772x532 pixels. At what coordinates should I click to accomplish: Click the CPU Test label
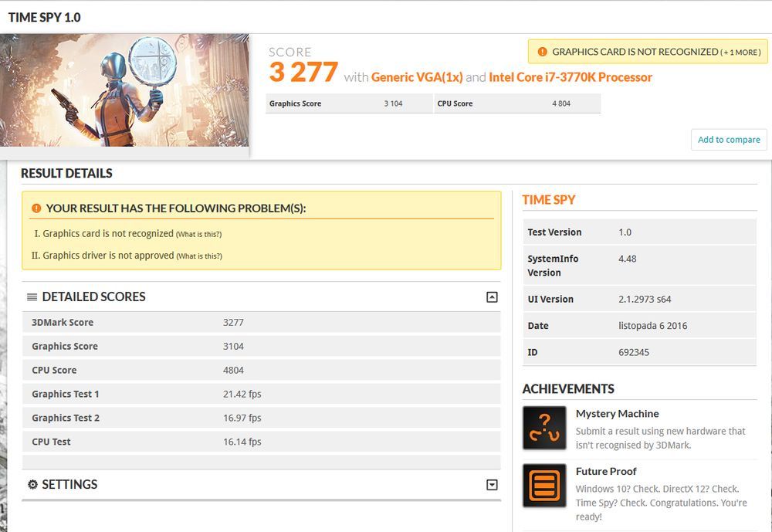tap(51, 442)
